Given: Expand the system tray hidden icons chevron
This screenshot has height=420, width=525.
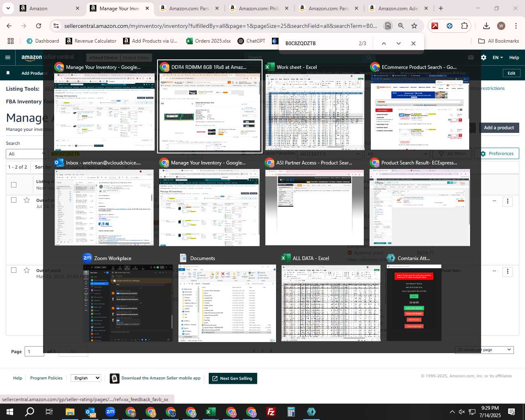Looking at the screenshot, I should pyautogui.click(x=452, y=412).
